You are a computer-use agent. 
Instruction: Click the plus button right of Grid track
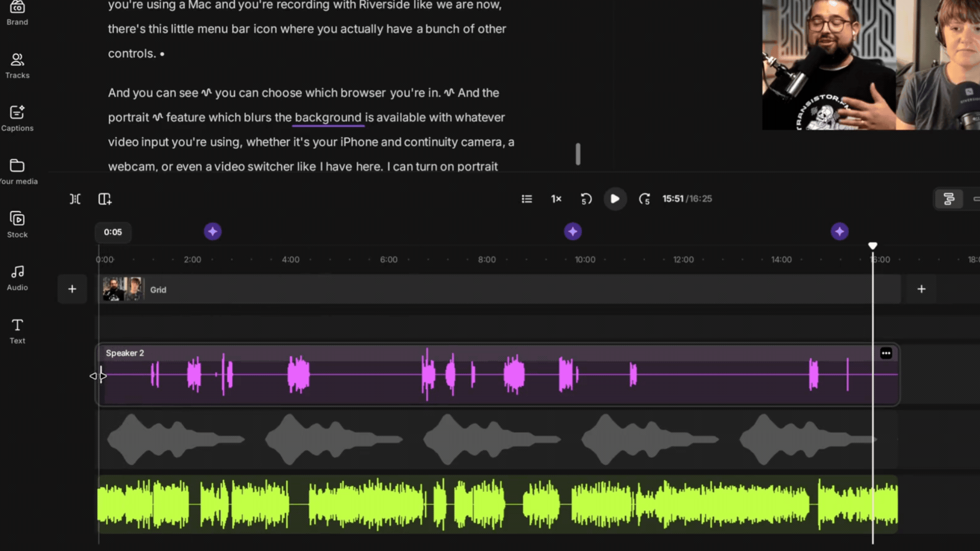[x=921, y=289]
